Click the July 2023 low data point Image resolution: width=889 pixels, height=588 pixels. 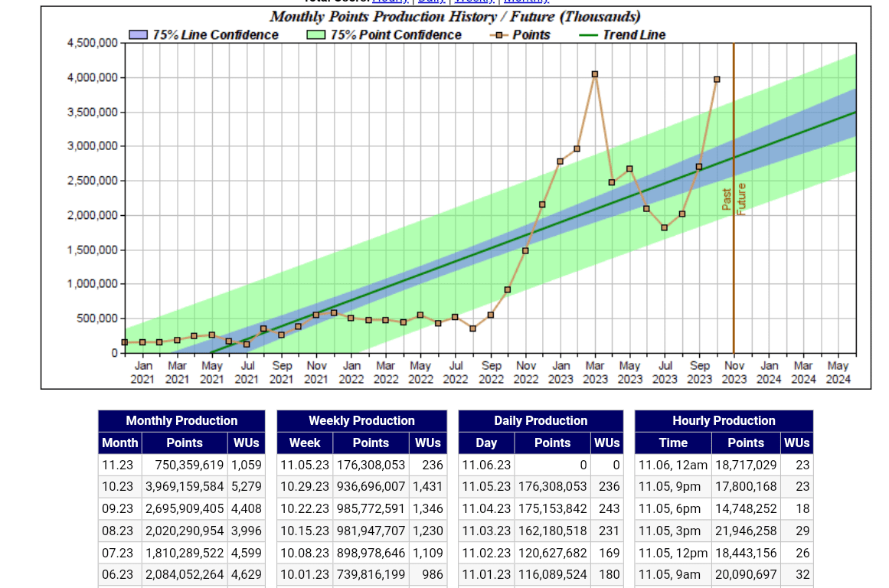[x=665, y=228]
